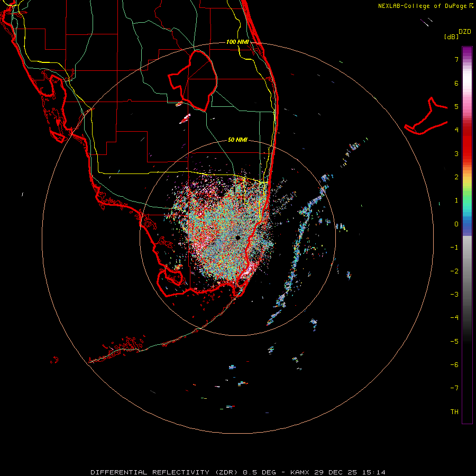The width and height of the screenshot is (476, 476).
Task: Click the black radar site dot
Action: (238, 237)
